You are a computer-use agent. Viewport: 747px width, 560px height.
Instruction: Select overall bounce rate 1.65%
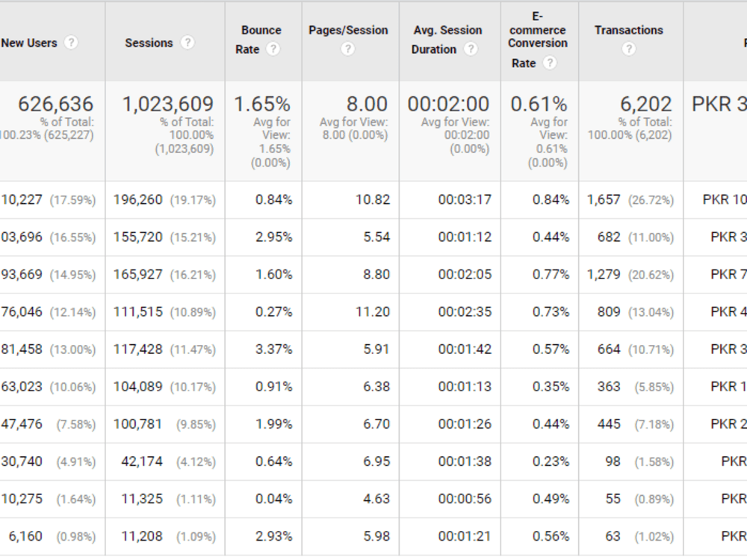pyautogui.click(x=262, y=104)
